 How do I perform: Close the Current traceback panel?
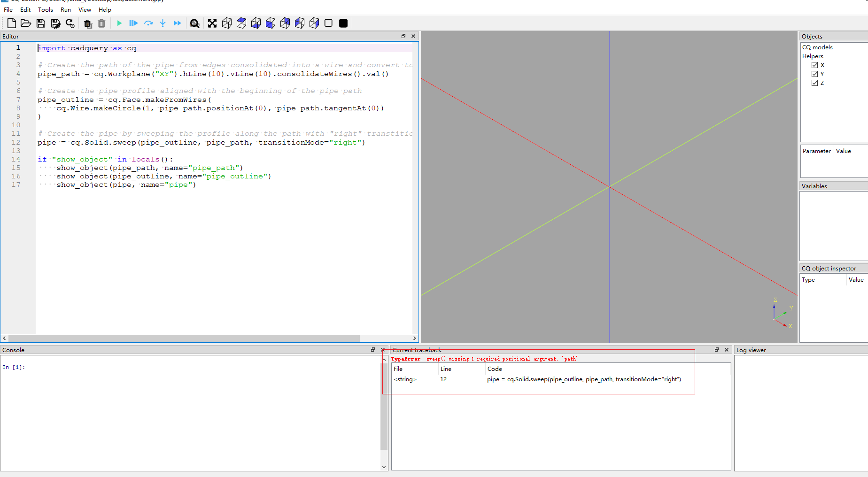[727, 350]
